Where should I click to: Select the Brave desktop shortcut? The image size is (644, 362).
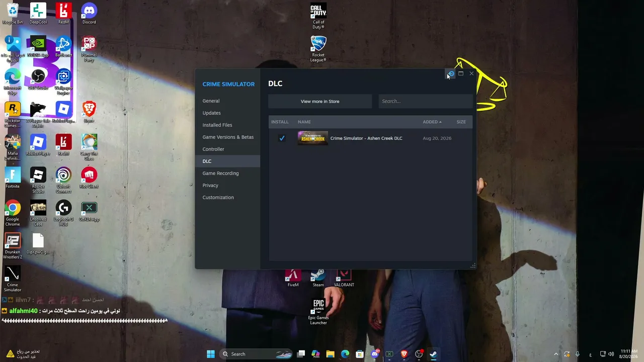coord(89,112)
